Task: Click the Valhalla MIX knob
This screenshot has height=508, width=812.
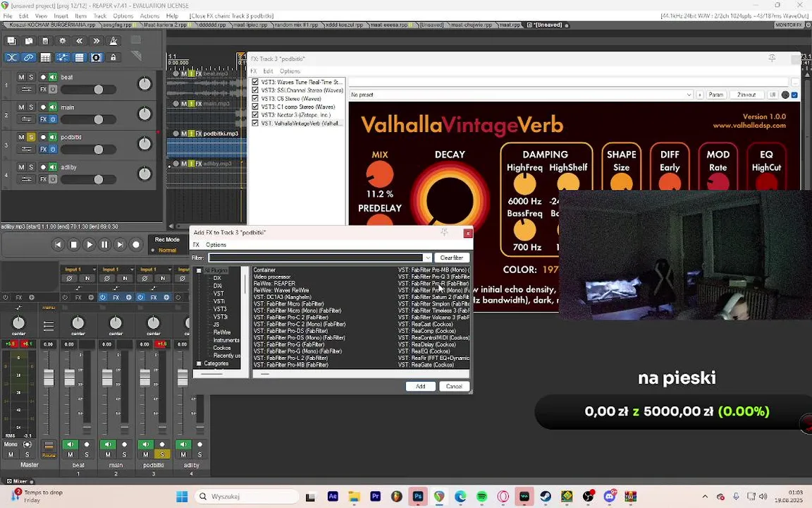Action: click(380, 174)
